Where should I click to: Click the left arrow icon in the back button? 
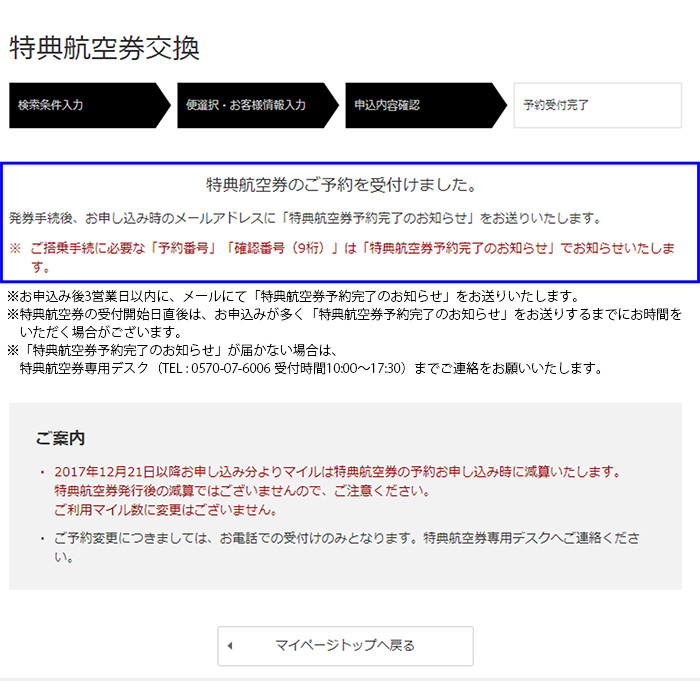click(x=229, y=646)
